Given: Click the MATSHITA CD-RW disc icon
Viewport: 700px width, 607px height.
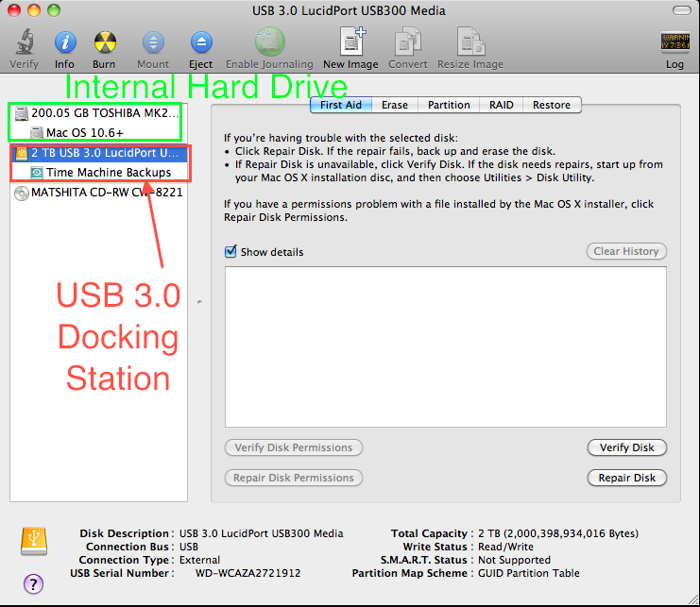Looking at the screenshot, I should click(22, 194).
